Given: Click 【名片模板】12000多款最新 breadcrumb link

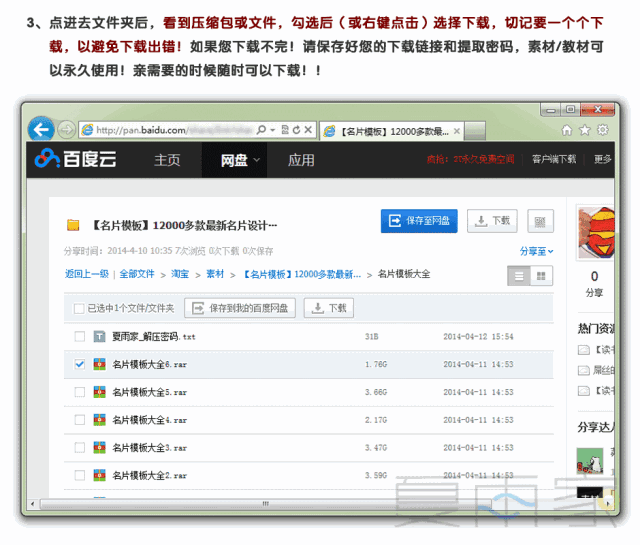Looking at the screenshot, I should click(x=302, y=274).
